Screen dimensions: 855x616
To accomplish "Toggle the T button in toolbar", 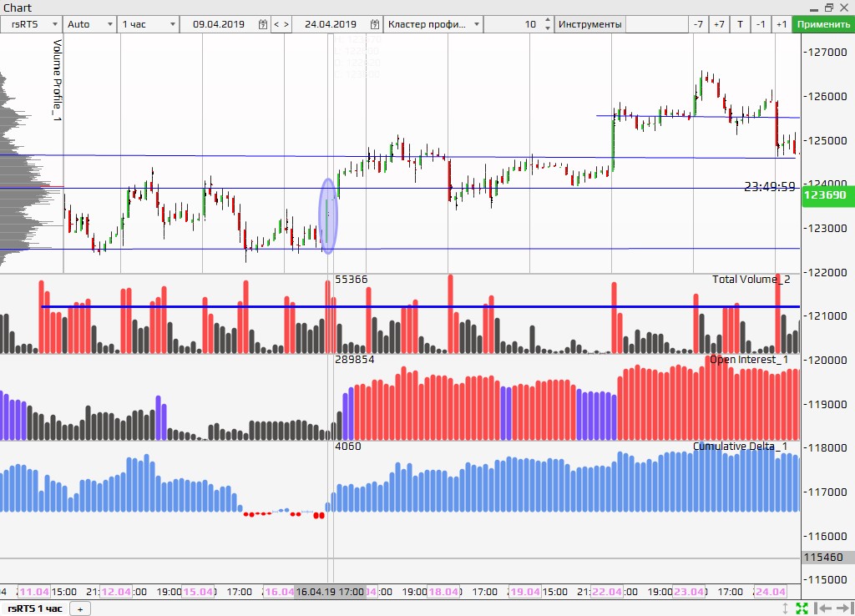I will coord(740,24).
